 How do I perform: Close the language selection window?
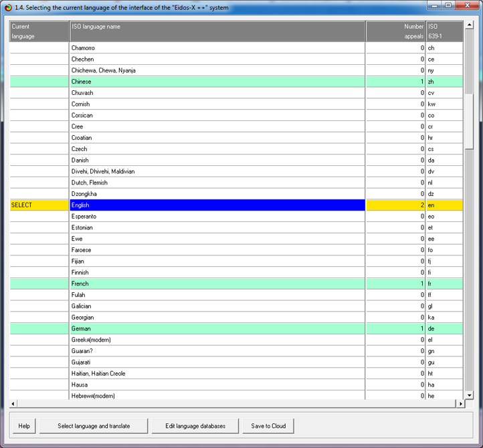(466, 5)
